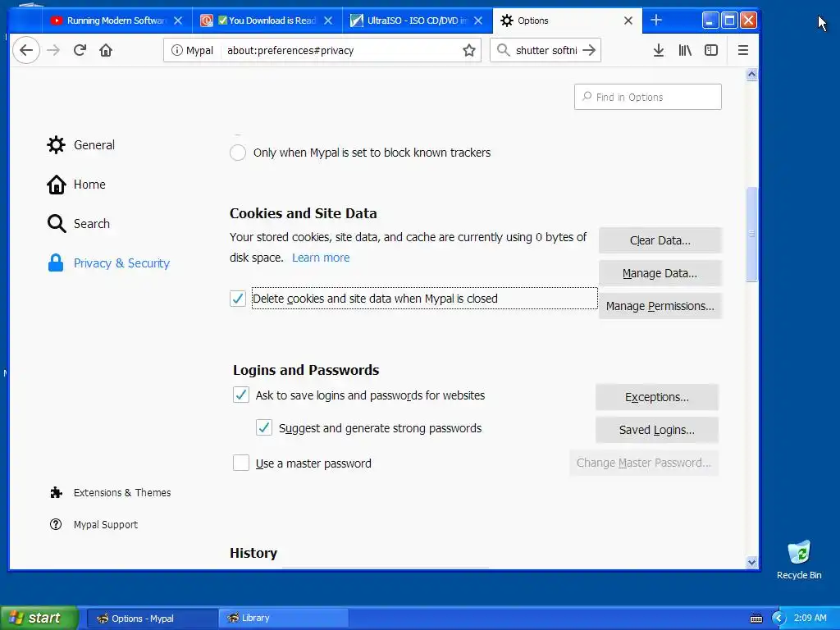Toggle Suggest and generate strong passwords
Screen dimensions: 840x630
point(264,427)
